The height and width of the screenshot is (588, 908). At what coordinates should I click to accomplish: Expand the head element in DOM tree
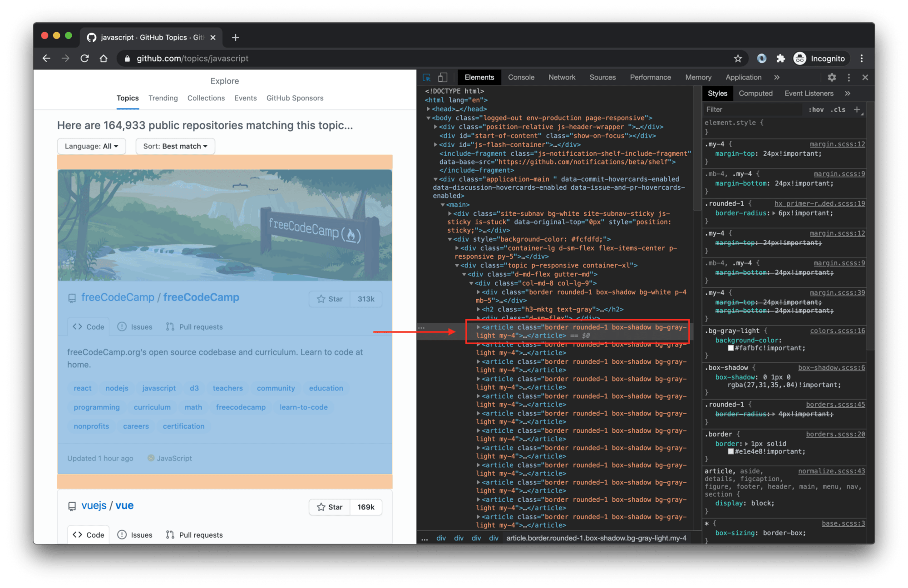429,109
